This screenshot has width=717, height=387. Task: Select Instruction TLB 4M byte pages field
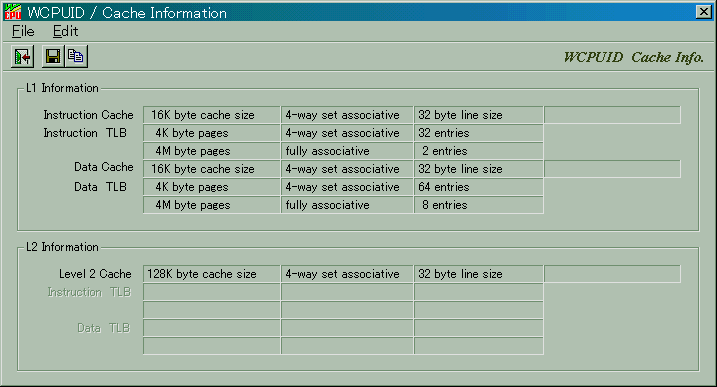(x=212, y=151)
